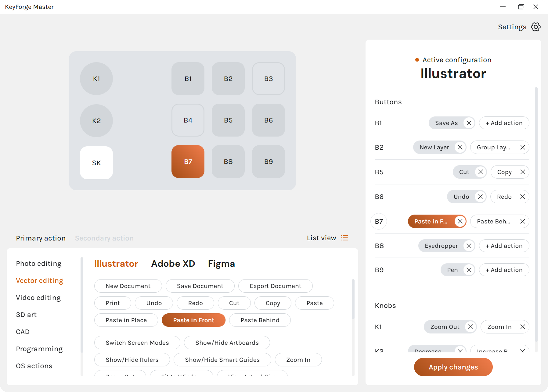Remove Eyedropper action from B8
Screen dimensions: 548x392
coord(469,246)
